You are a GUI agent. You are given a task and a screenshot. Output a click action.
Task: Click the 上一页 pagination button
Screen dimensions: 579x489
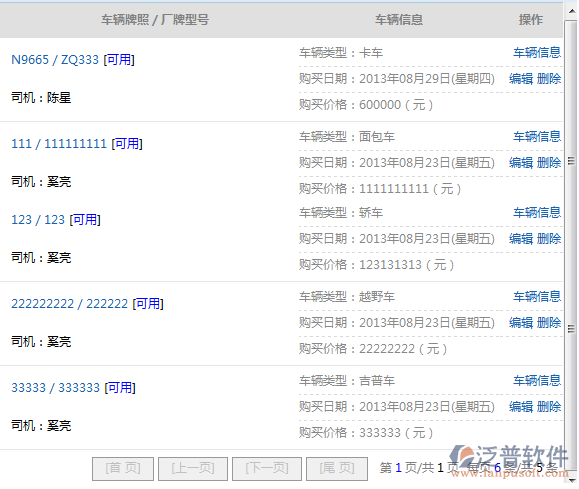pyautogui.click(x=193, y=469)
